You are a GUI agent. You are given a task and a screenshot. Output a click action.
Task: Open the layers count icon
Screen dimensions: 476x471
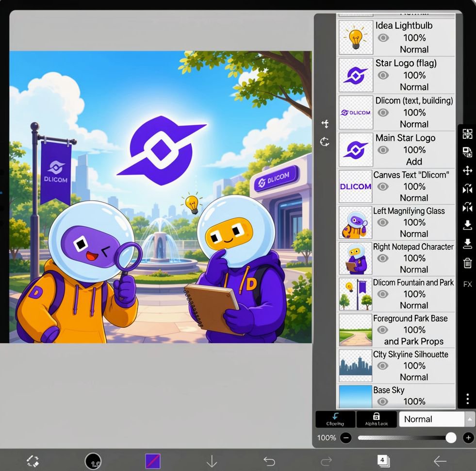[383, 461]
